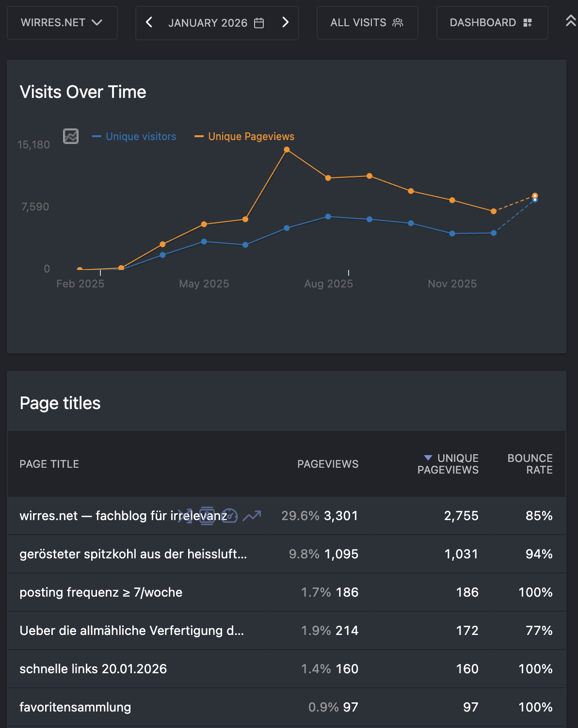Advance to next month with right arrow

point(285,22)
